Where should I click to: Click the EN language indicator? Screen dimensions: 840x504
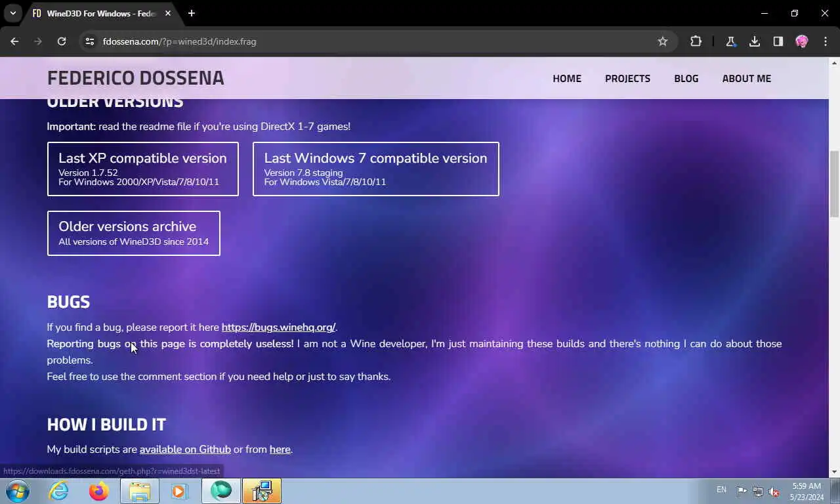(x=721, y=490)
